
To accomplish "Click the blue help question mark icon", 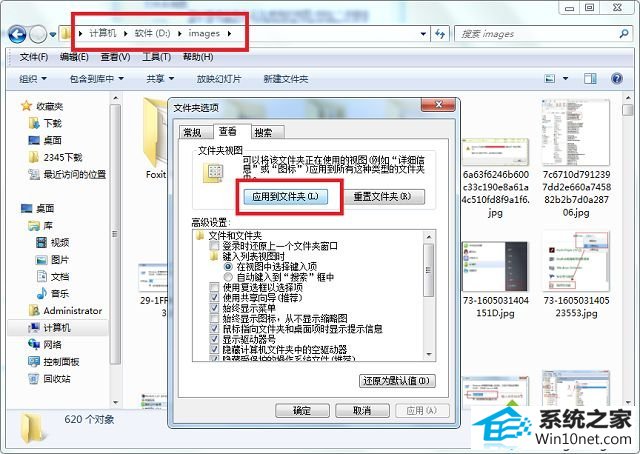I will (617, 78).
